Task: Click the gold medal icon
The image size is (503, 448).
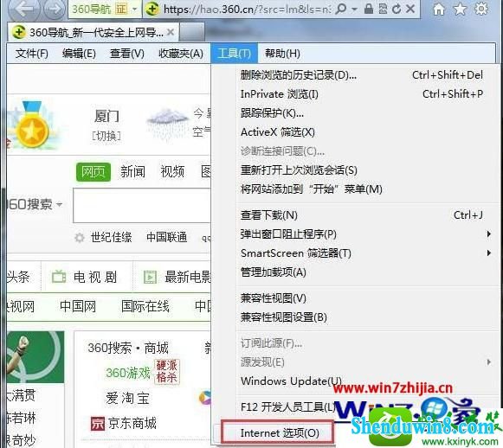Action: [31, 125]
